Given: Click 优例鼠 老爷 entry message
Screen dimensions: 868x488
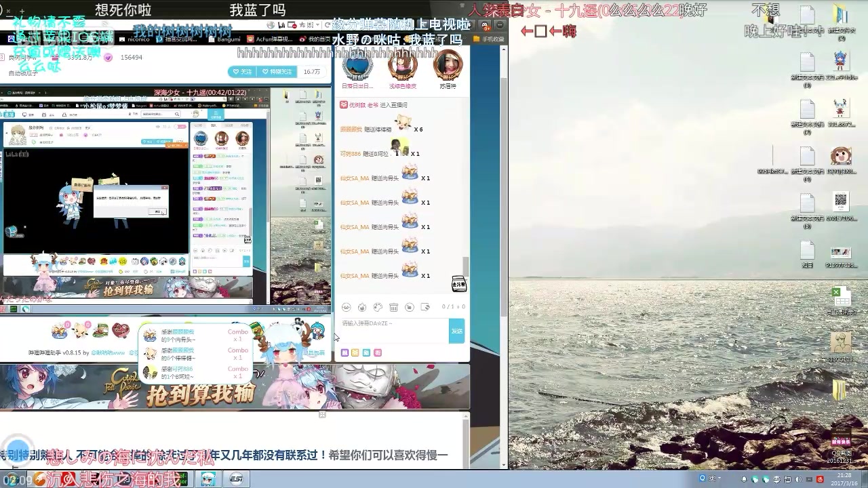Looking at the screenshot, I should coord(373,105).
